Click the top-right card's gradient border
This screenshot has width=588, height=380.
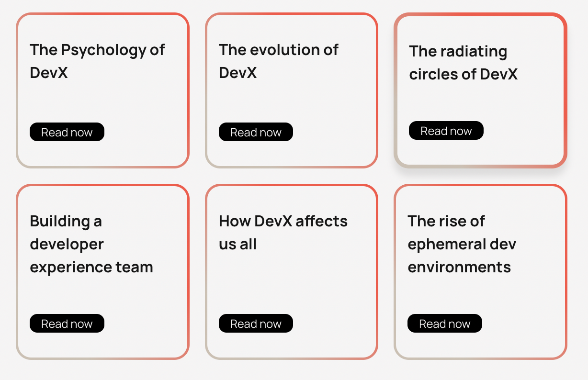point(480,16)
